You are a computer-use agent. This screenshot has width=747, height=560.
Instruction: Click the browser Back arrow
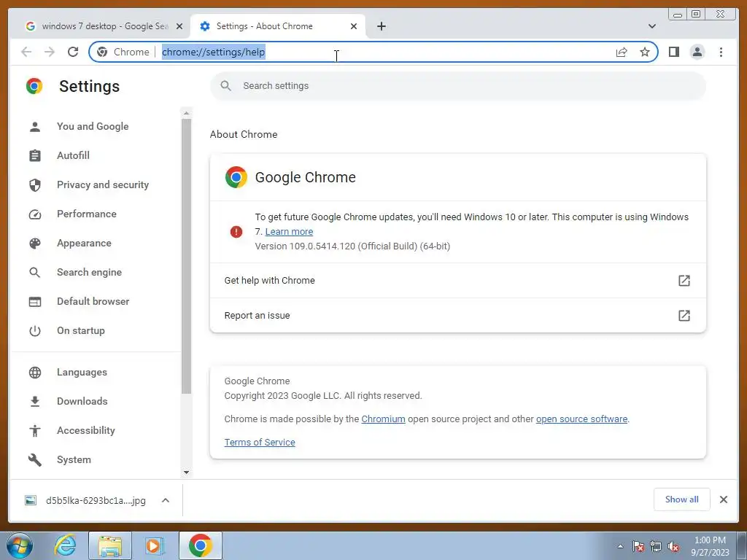(26, 52)
